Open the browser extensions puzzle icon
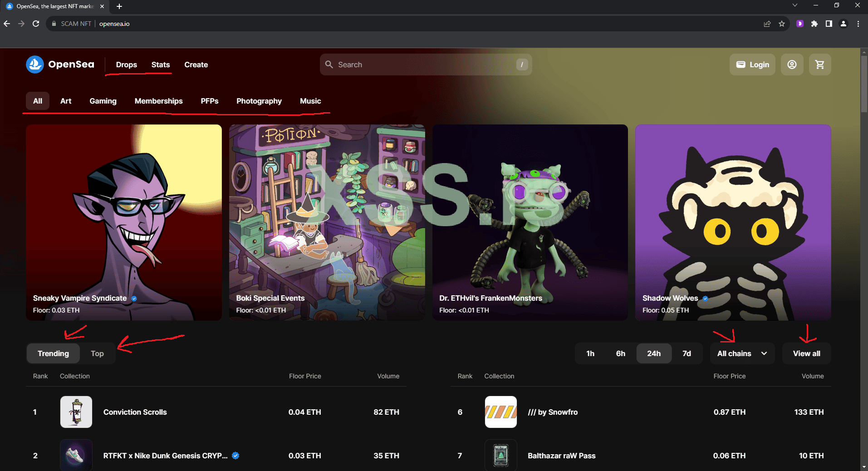 (814, 24)
